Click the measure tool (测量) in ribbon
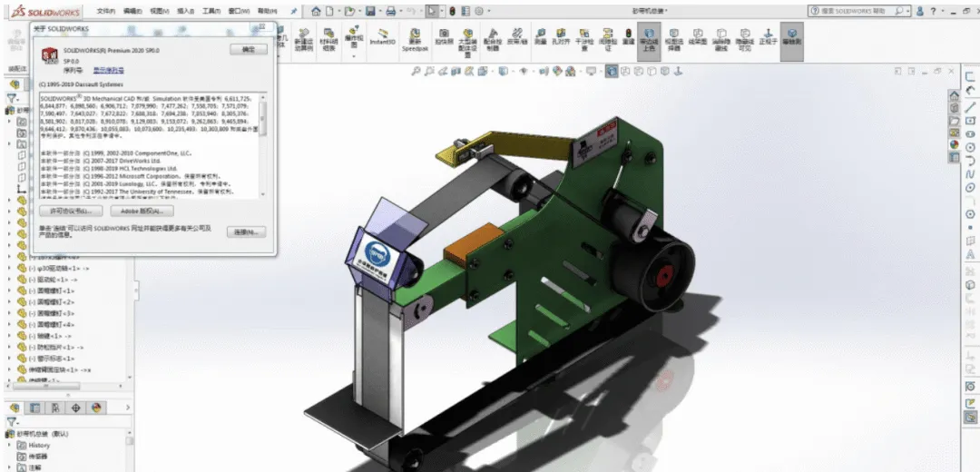Screen dimensions: 980x472 541,35
